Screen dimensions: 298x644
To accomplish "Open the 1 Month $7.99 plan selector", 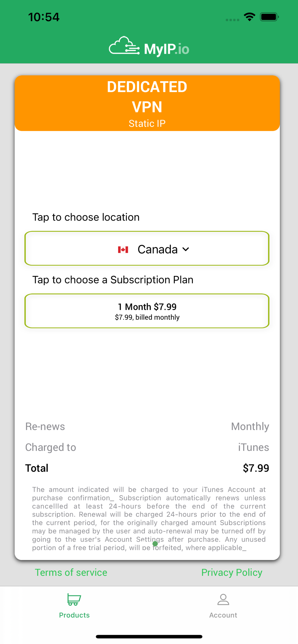I will (147, 311).
